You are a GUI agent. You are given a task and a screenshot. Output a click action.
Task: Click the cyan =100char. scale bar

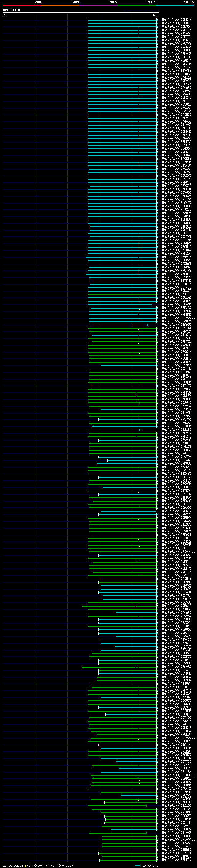[x=137, y=865]
